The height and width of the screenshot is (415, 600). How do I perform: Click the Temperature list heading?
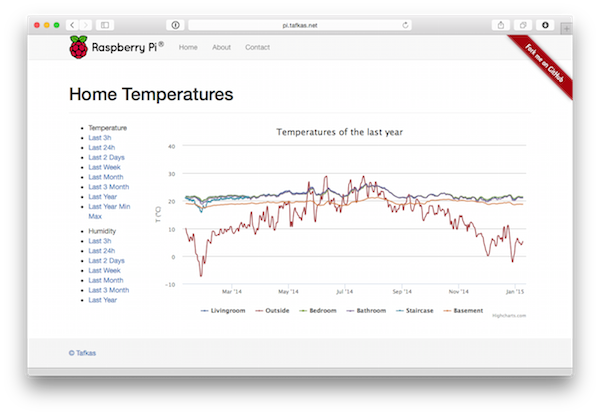(x=108, y=128)
